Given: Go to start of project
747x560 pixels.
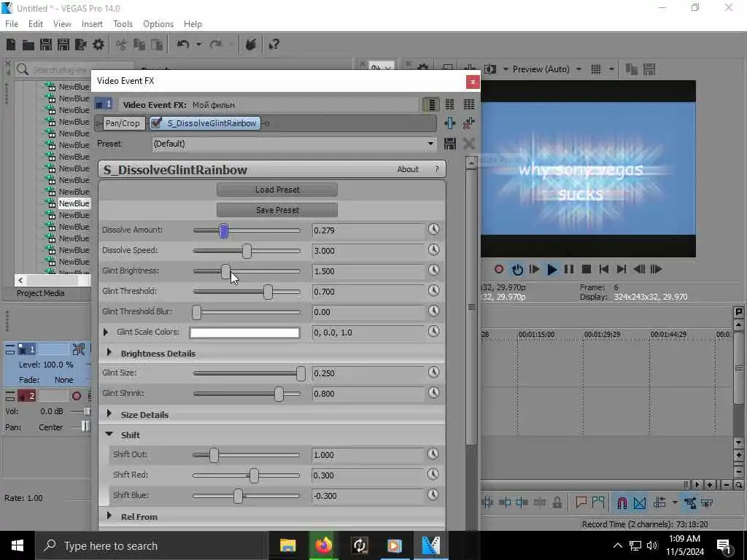Looking at the screenshot, I should point(603,270).
